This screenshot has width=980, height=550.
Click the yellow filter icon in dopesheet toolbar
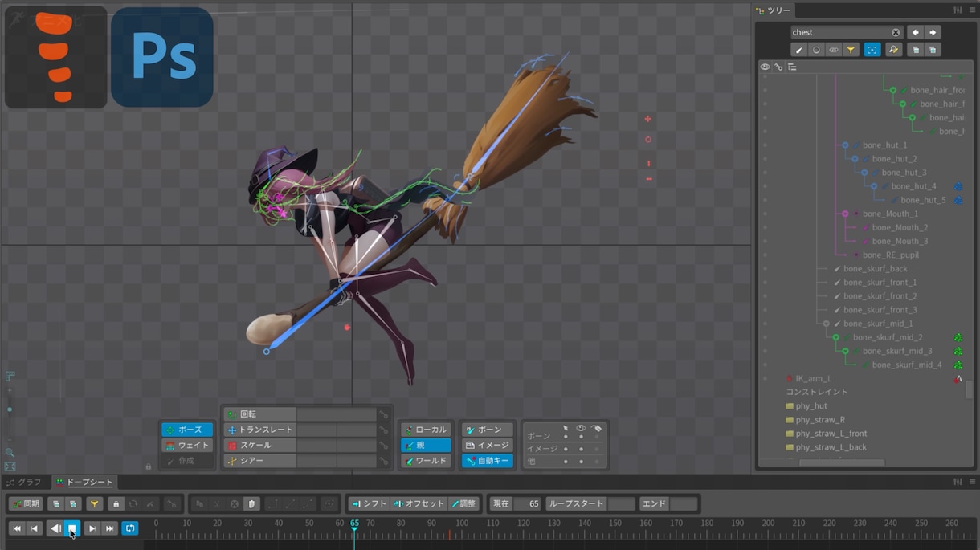95,504
